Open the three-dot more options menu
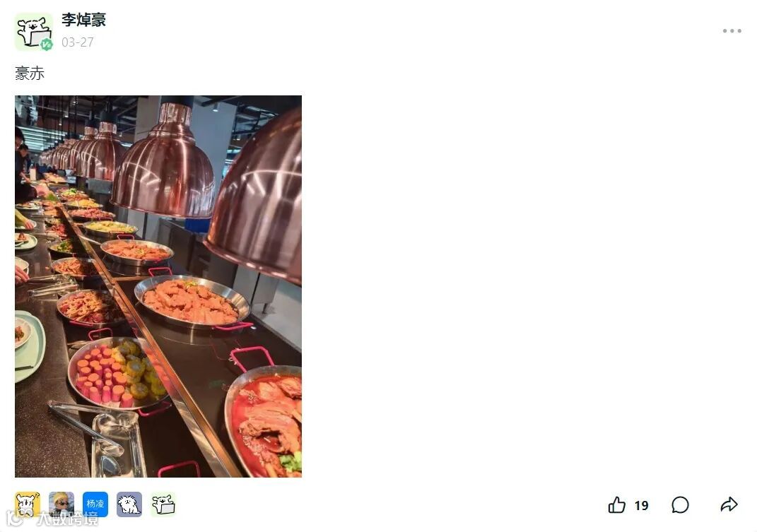This screenshot has height=532, width=757. 732,31
